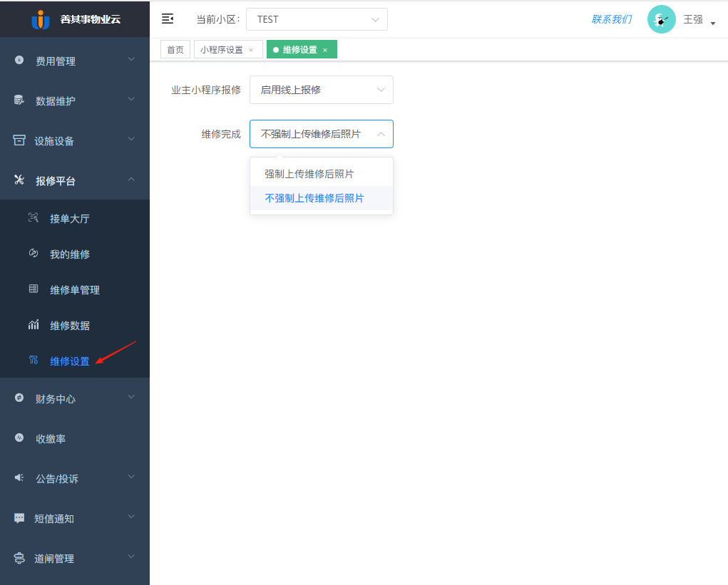The image size is (728, 585).
Task: Close the 小程序设置 tab
Action: pos(251,50)
